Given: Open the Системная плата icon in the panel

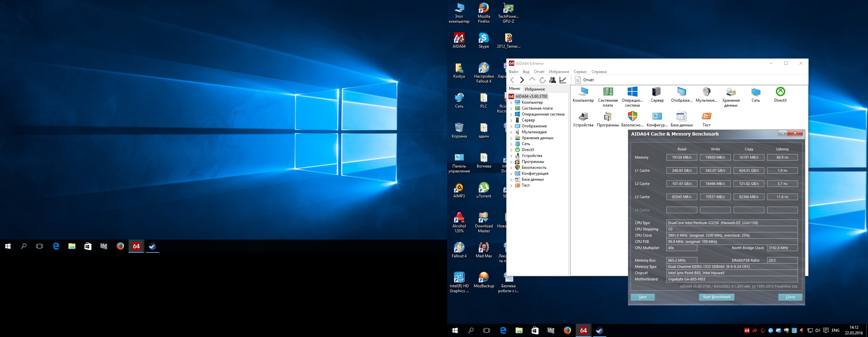Looking at the screenshot, I should pos(608,92).
